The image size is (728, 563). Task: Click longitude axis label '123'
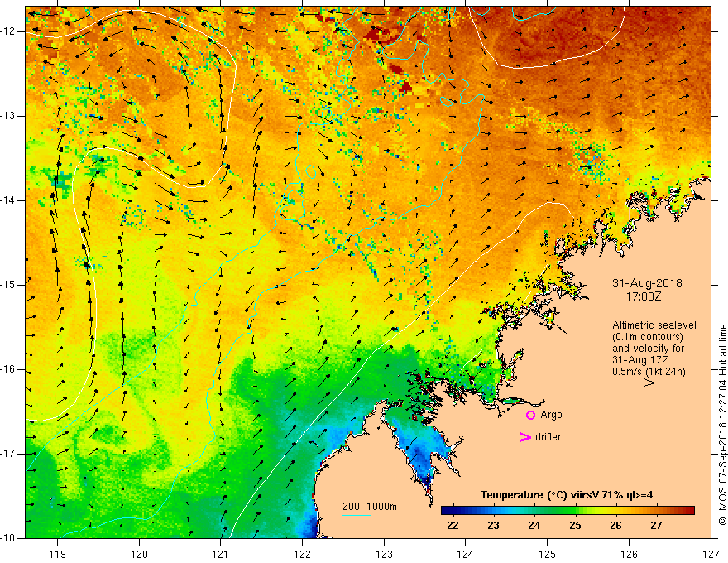point(384,554)
